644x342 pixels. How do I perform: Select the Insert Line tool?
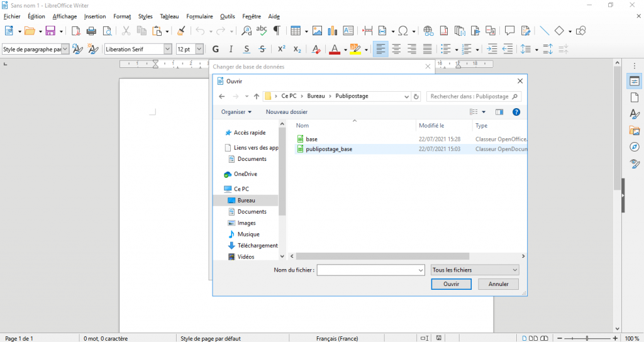pyautogui.click(x=545, y=31)
